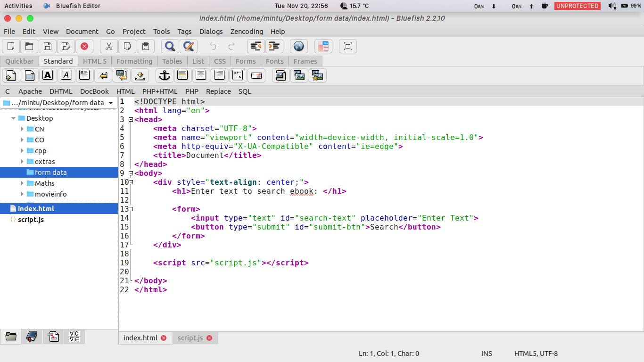Insert E-mail link icon
644x362 pixels.
point(256,75)
